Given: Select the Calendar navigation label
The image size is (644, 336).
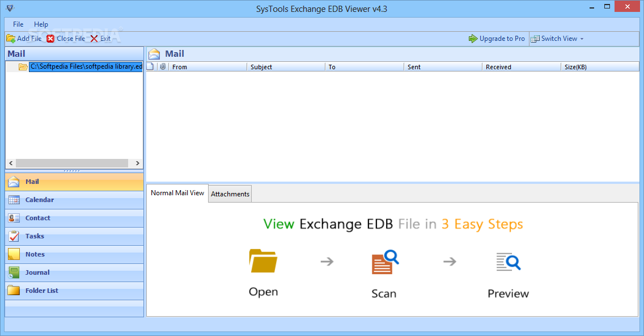Looking at the screenshot, I should pyautogui.click(x=40, y=200).
